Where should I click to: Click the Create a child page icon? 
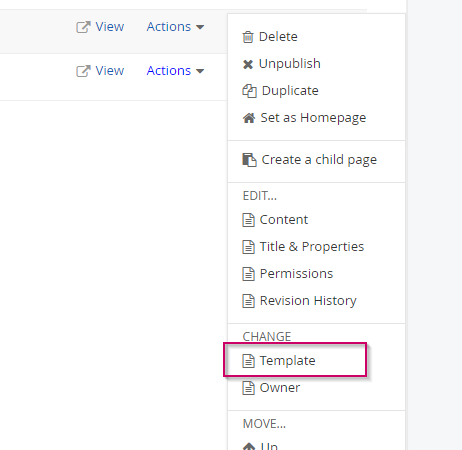click(249, 160)
